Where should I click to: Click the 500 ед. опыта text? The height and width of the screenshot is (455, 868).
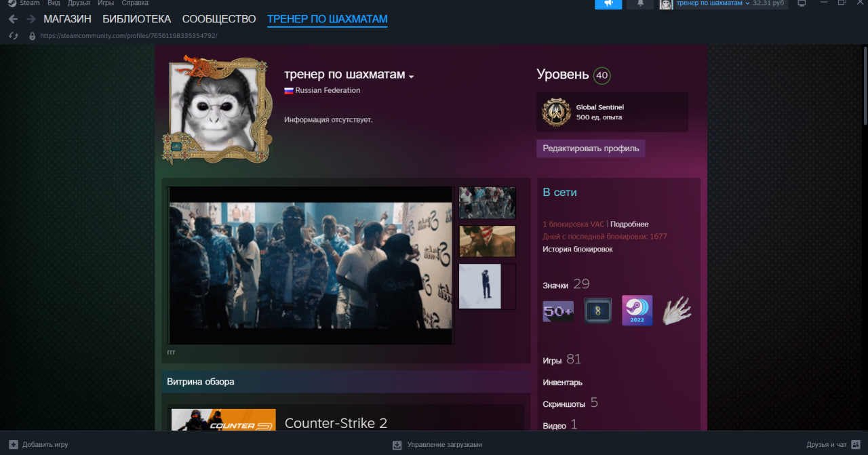(x=599, y=117)
